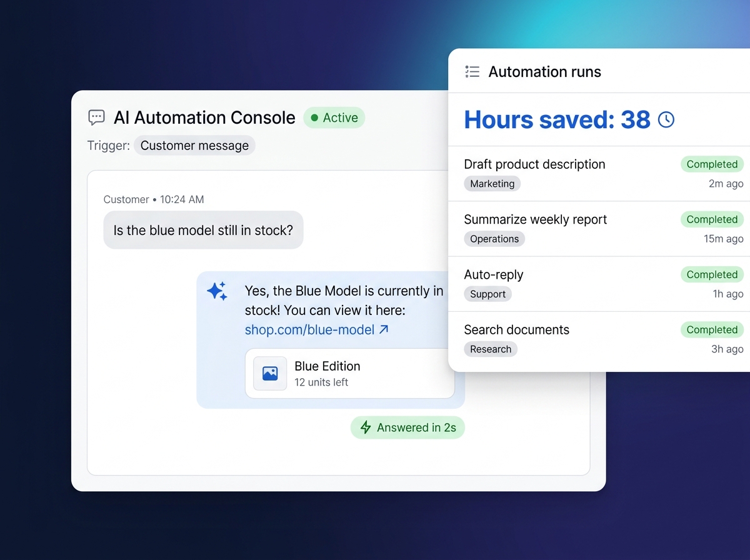Viewport: 750px width, 560px height.
Task: Open the Draft product description run
Action: coord(599,174)
